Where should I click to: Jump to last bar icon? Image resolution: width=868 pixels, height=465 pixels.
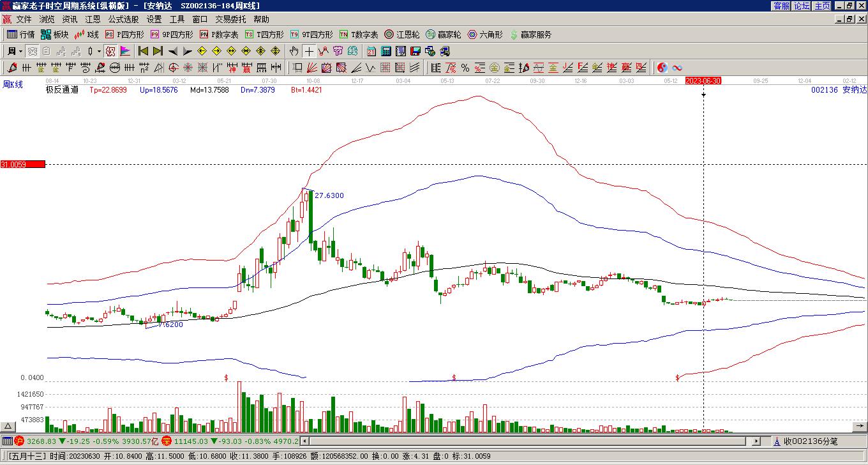(x=157, y=51)
